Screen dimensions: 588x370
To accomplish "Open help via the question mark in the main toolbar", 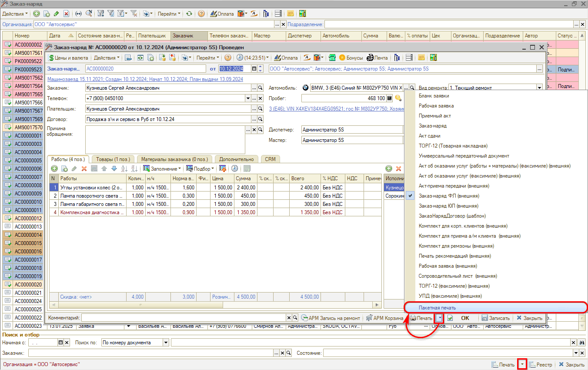I will coord(201,14).
